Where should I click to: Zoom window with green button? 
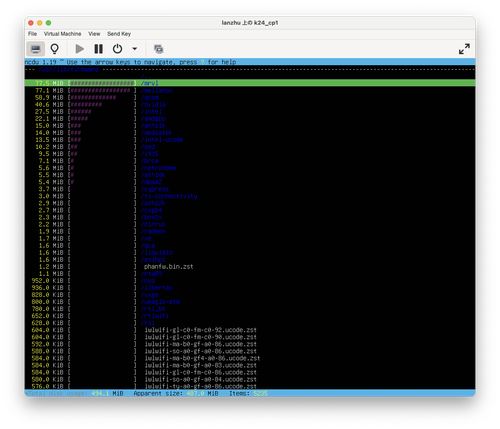pos(48,23)
